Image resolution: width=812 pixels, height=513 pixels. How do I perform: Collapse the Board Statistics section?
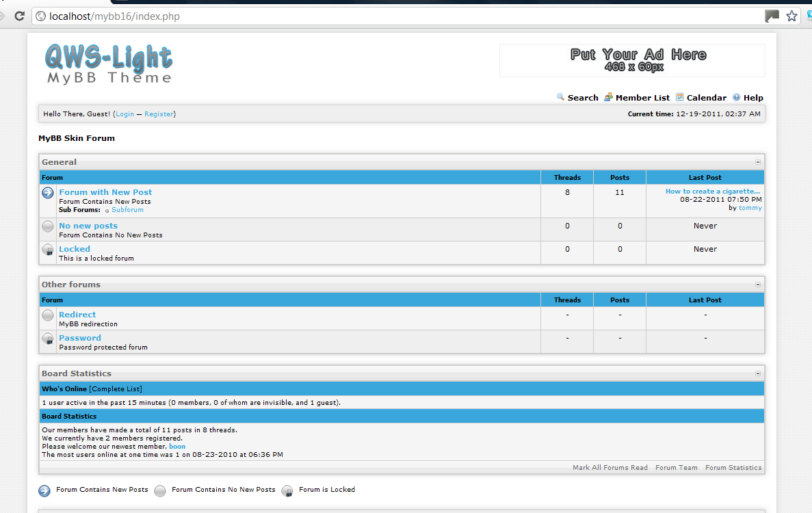pos(758,373)
